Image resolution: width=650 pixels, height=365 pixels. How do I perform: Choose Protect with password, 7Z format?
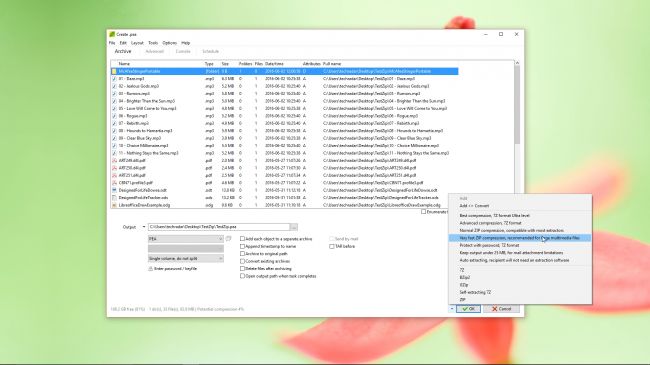click(x=520, y=246)
